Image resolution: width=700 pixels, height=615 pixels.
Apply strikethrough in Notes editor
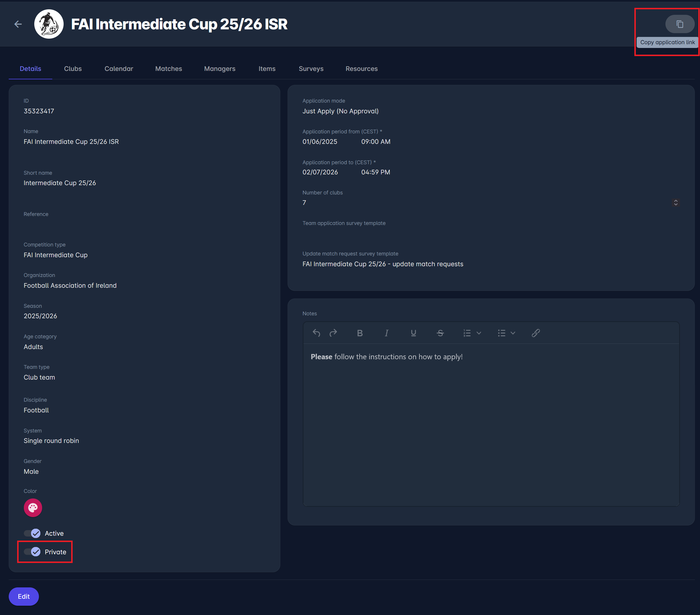coord(440,333)
